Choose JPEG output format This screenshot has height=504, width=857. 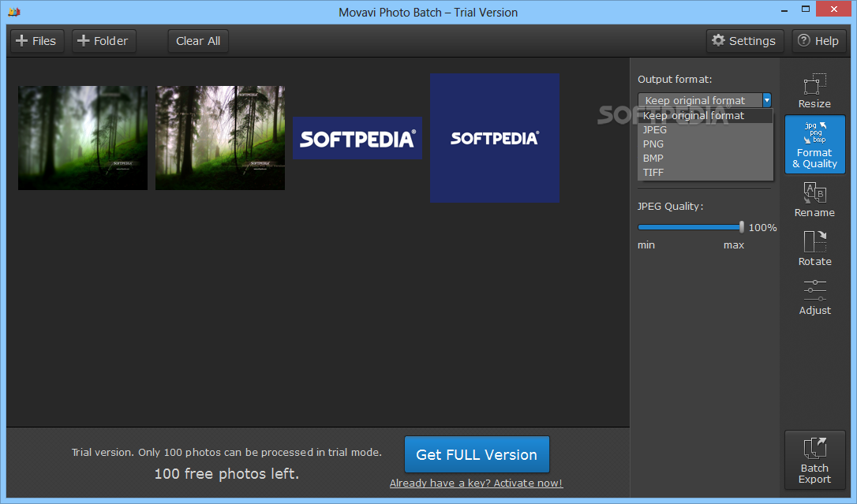[x=705, y=130]
